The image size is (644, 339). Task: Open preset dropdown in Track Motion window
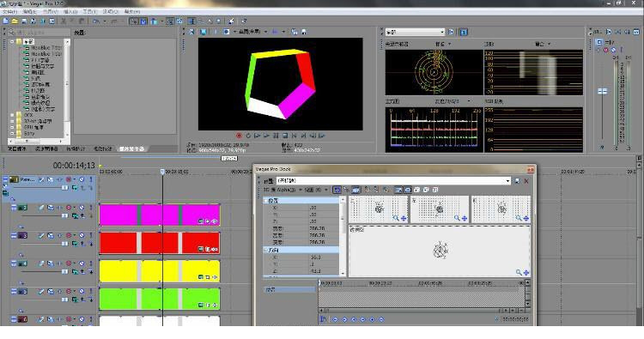point(507,181)
